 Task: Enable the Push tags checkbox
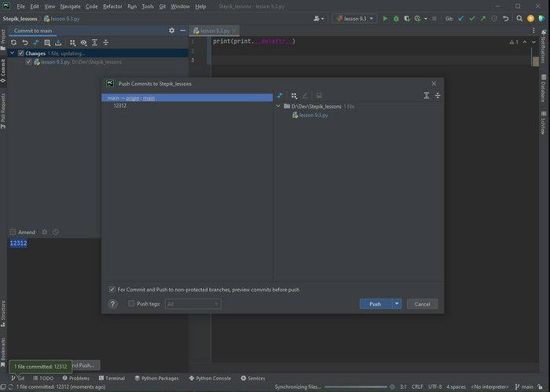click(132, 304)
